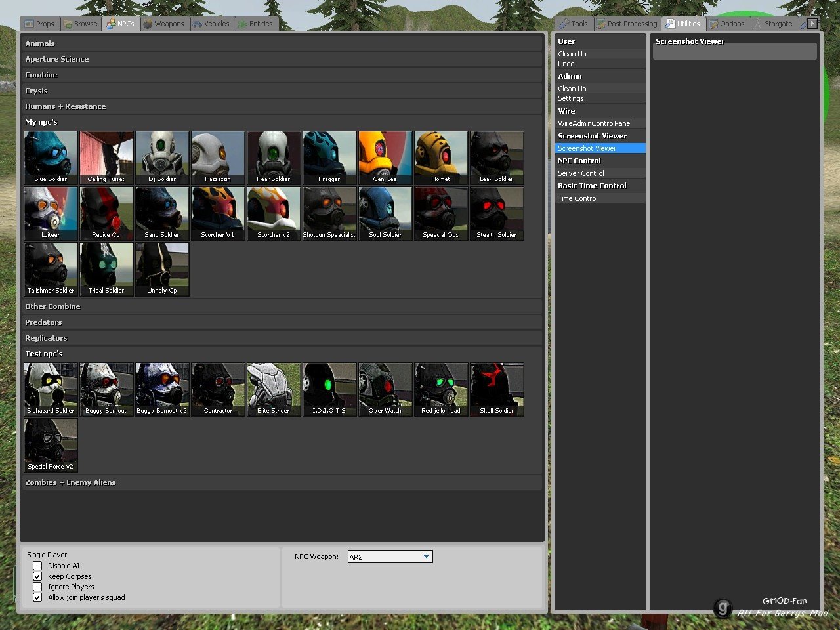The image size is (840, 630).
Task: Click Undo under the User section
Action: tap(566, 64)
